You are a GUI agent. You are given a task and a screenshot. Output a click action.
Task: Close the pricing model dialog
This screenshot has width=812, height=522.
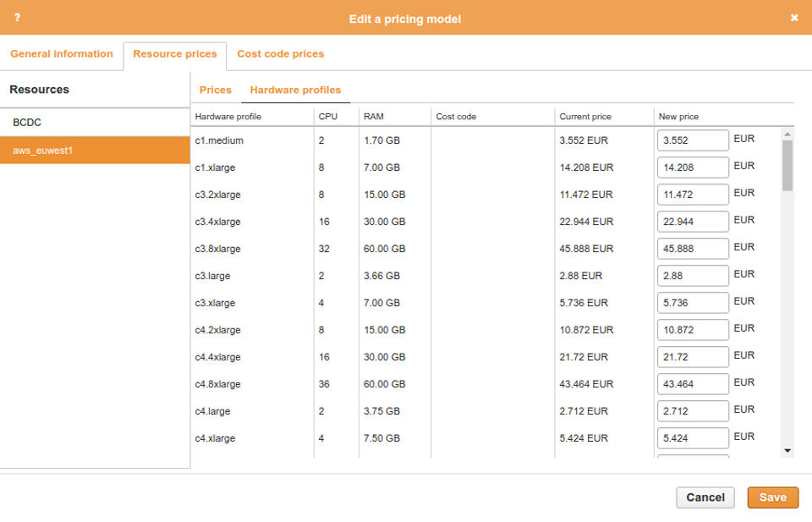tap(794, 18)
